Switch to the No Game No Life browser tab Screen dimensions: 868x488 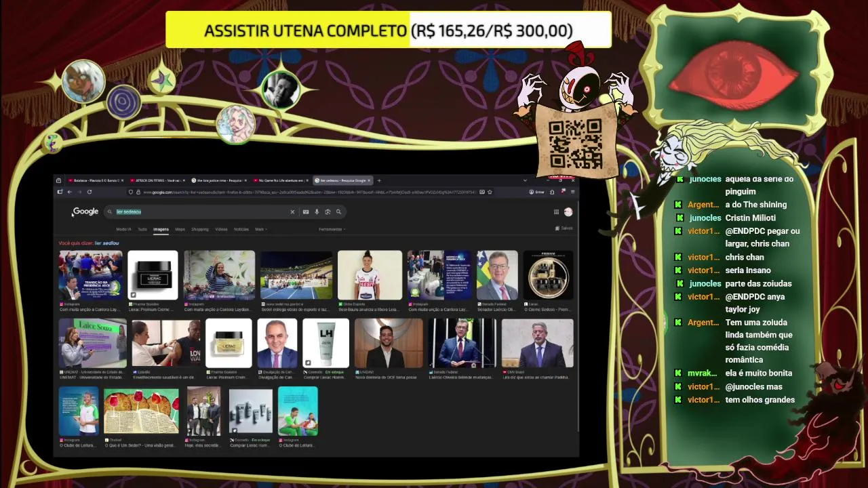281,180
